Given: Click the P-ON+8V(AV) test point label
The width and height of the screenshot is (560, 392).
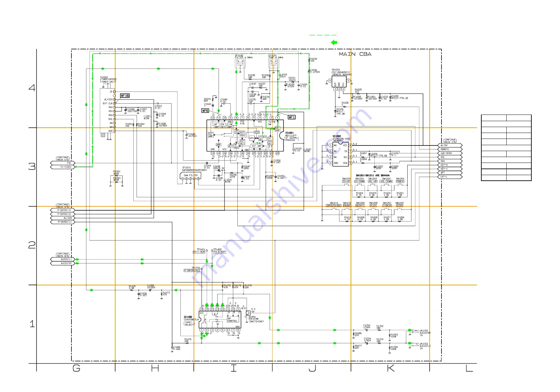Looking at the screenshot, I should (192, 271).
